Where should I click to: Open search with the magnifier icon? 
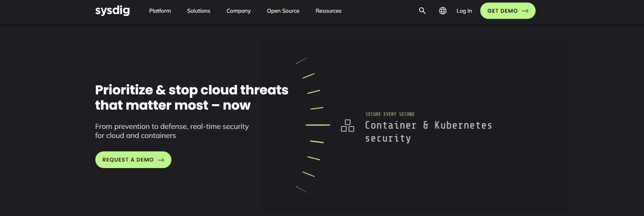click(x=422, y=11)
